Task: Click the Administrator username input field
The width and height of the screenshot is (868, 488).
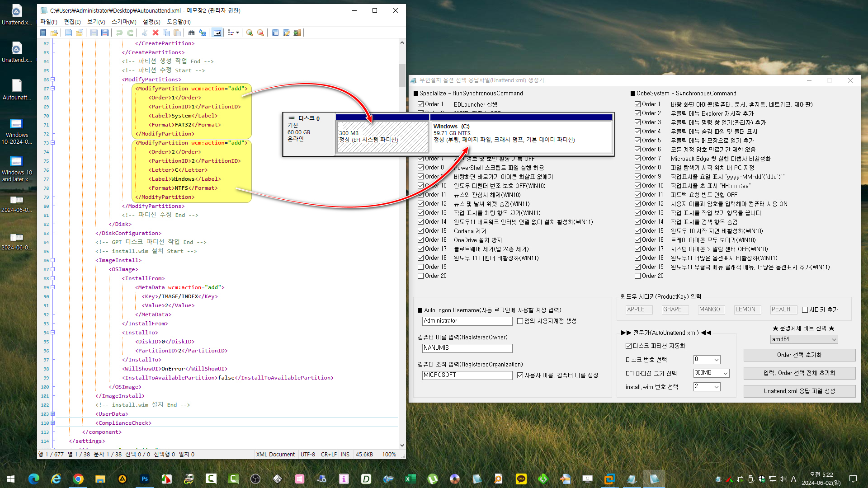Action: (x=467, y=321)
